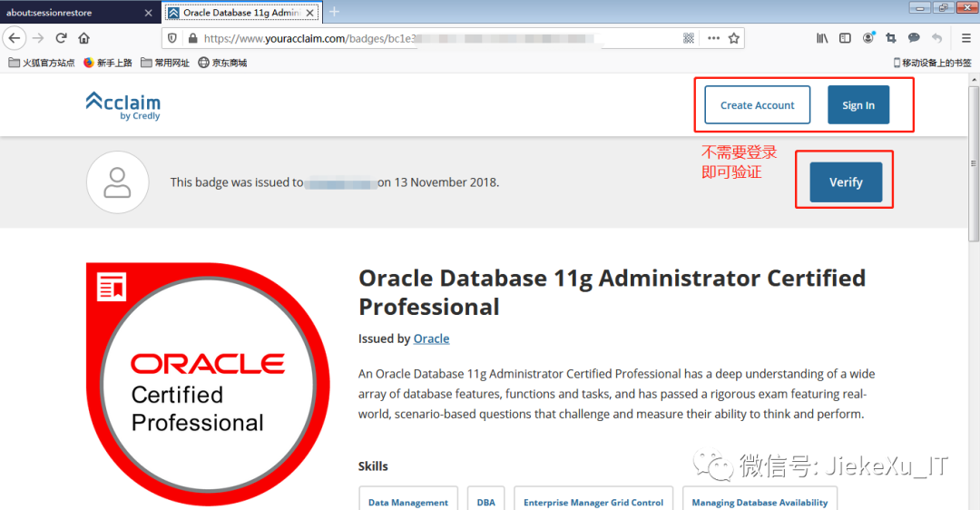Open page actions three-dot menu
The height and width of the screenshot is (510, 980).
click(713, 38)
